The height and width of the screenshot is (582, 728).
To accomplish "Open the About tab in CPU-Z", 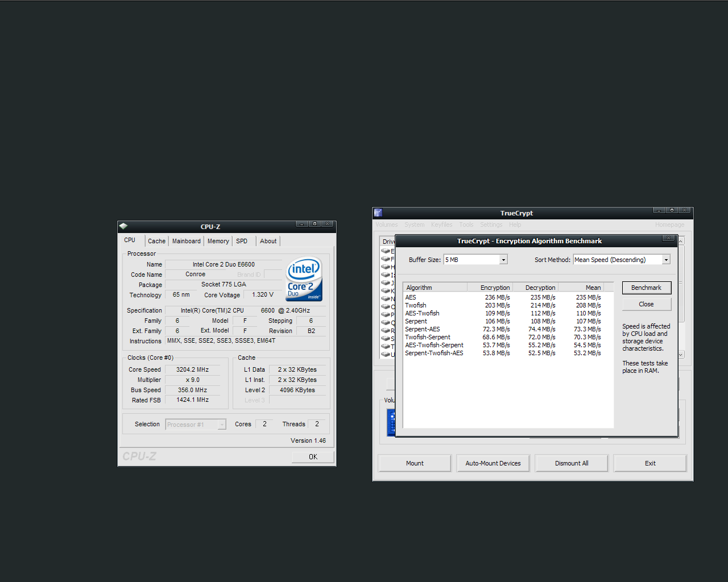I will click(268, 241).
